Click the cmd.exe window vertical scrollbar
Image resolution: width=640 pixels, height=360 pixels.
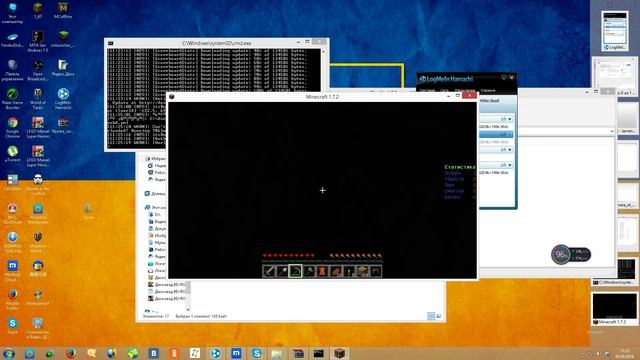(324, 70)
